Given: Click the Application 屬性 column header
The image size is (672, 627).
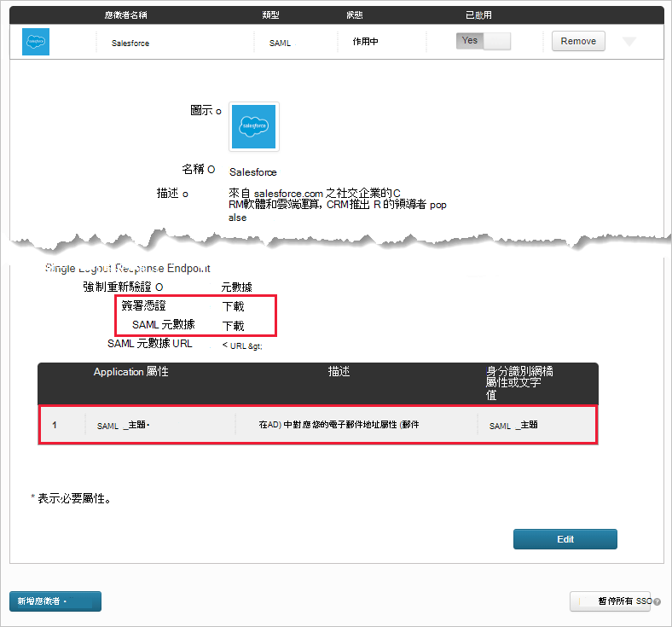Looking at the screenshot, I should (x=130, y=372).
